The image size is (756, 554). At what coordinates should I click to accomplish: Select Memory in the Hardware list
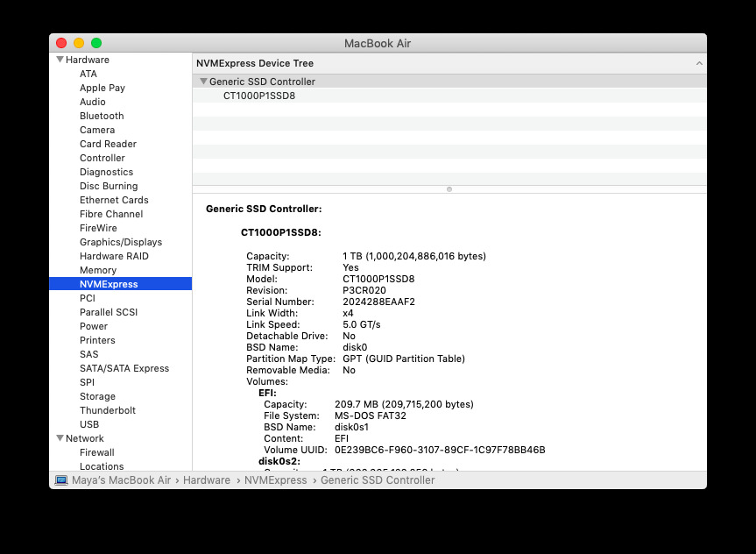point(98,270)
